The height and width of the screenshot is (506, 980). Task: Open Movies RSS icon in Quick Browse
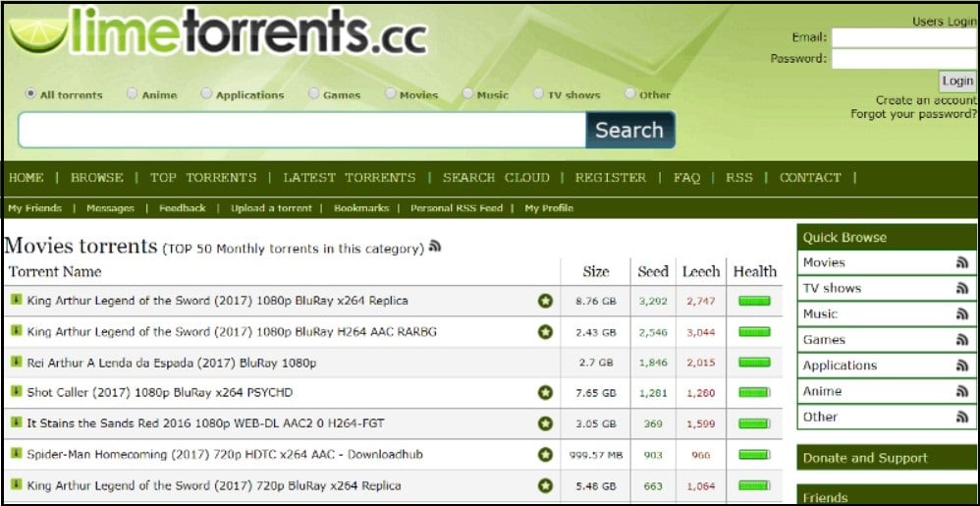coord(962,263)
